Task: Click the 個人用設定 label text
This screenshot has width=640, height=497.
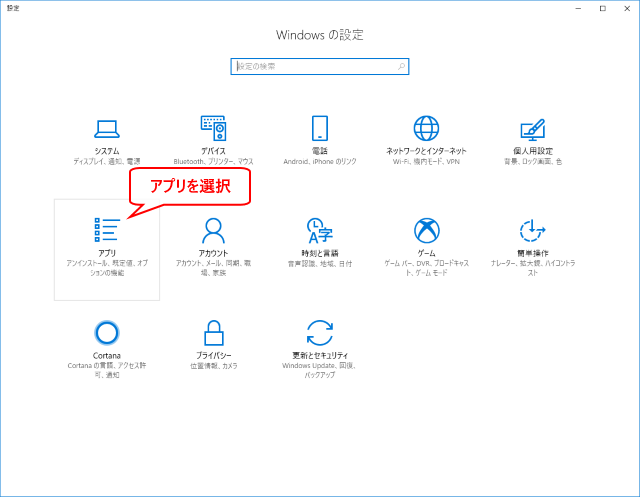Action: point(533,151)
